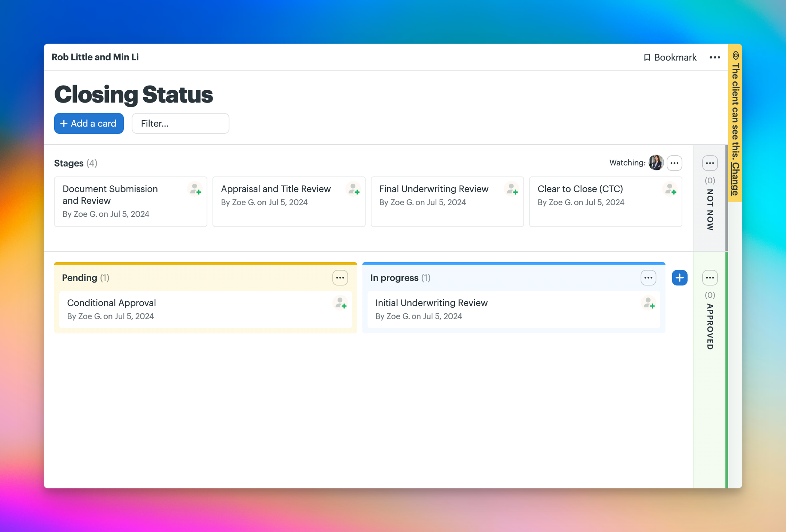Open Pending column options menu
This screenshot has height=532, width=786.
pos(340,278)
